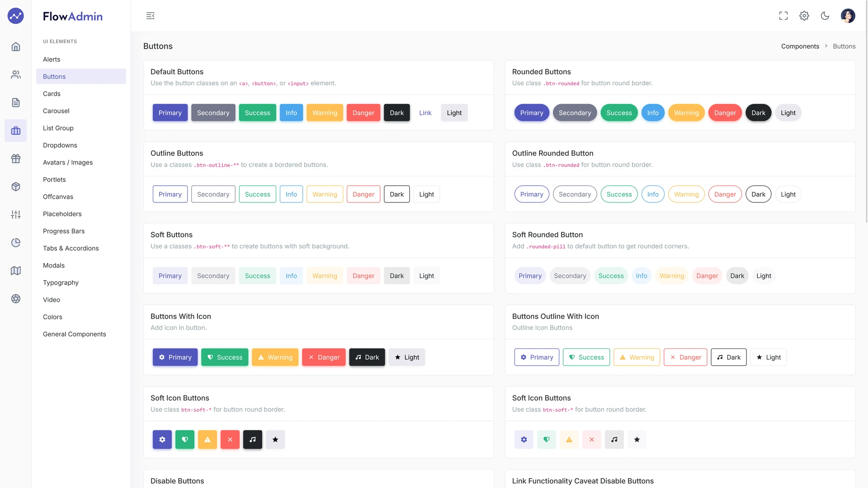Click the solid primary gear icon button

point(162,439)
